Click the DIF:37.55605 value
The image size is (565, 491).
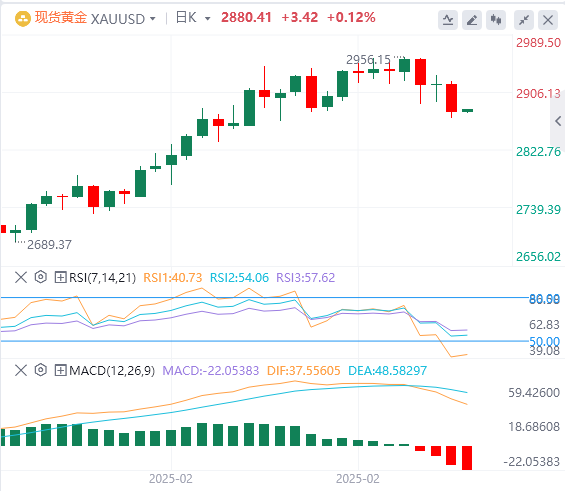click(303, 371)
